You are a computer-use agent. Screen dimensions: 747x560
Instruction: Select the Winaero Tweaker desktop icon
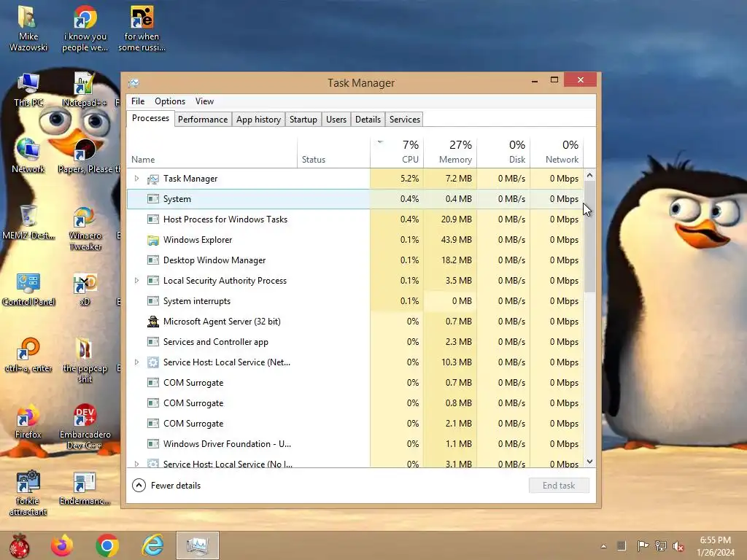click(85, 227)
